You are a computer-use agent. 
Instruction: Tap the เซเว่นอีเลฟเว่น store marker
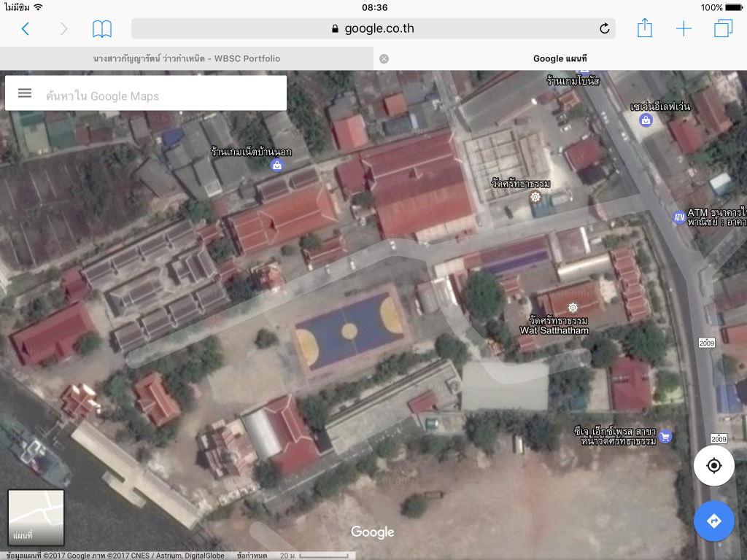pos(646,120)
